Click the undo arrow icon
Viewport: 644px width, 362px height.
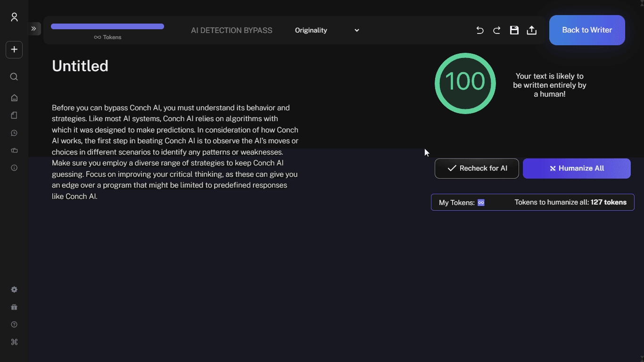[x=480, y=30]
